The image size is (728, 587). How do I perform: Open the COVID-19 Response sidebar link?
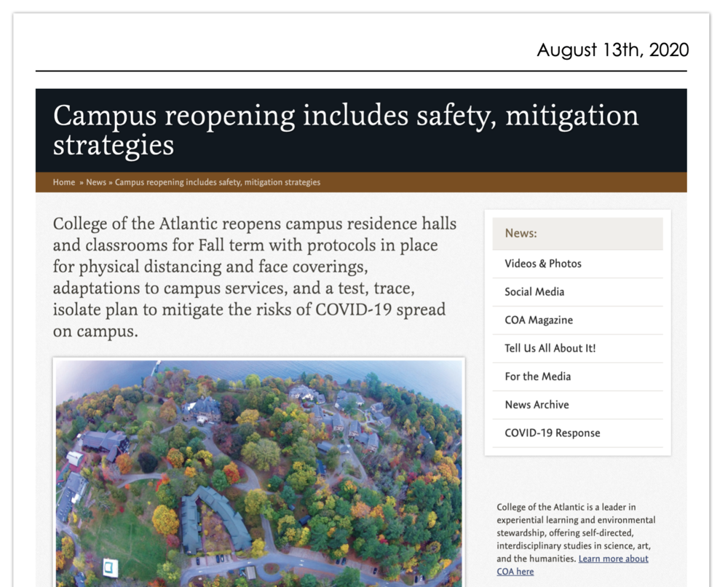(x=553, y=433)
